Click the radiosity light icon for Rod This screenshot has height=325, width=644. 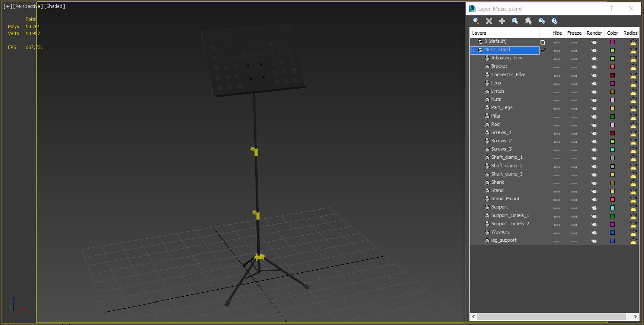coord(633,125)
